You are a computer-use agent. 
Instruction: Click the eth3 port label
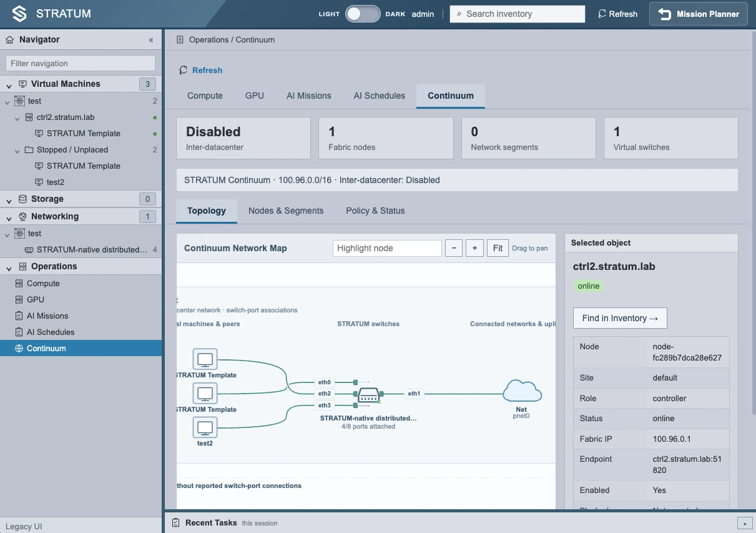tap(324, 406)
